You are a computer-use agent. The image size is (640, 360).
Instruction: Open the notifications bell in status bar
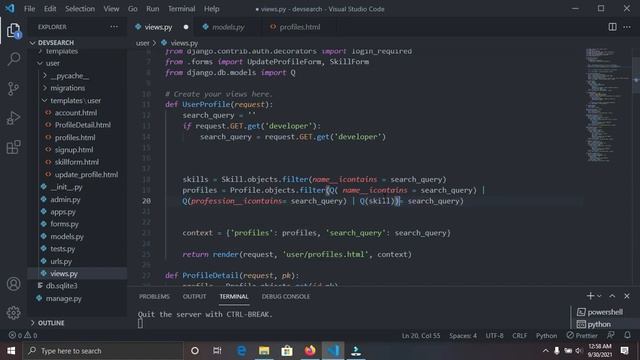click(627, 335)
